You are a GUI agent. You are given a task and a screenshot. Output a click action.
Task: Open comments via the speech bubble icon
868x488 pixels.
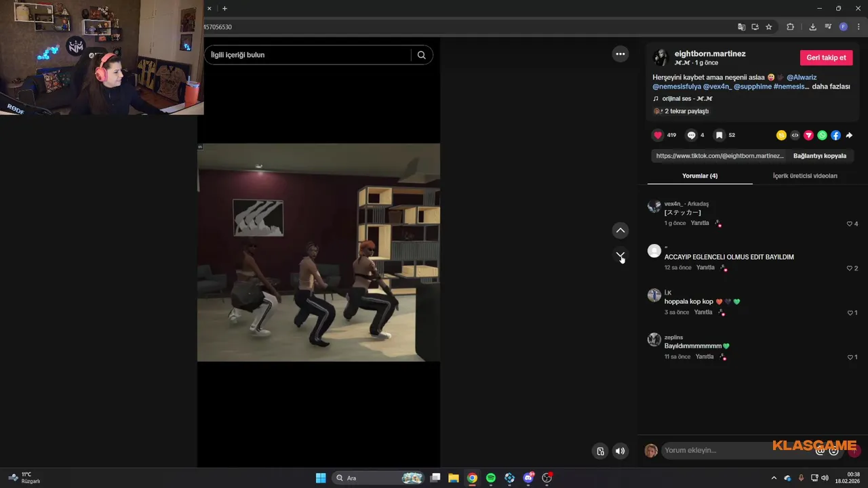click(691, 135)
